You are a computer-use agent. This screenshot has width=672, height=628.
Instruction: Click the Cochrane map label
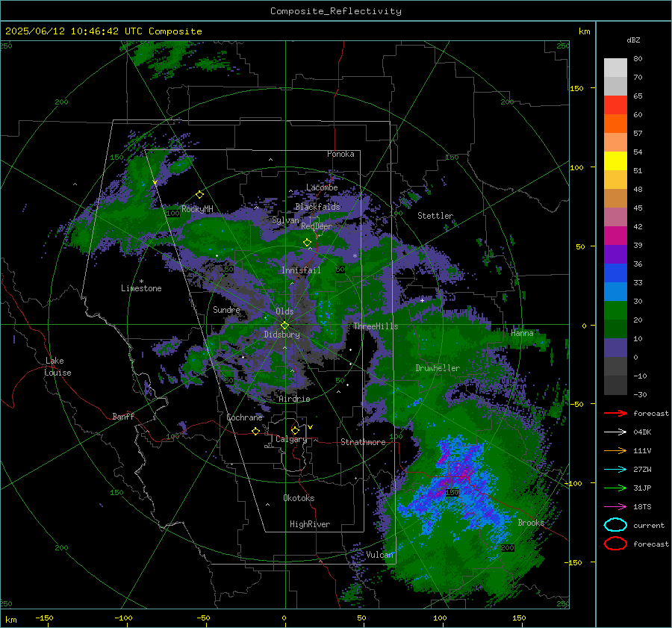coord(244,417)
